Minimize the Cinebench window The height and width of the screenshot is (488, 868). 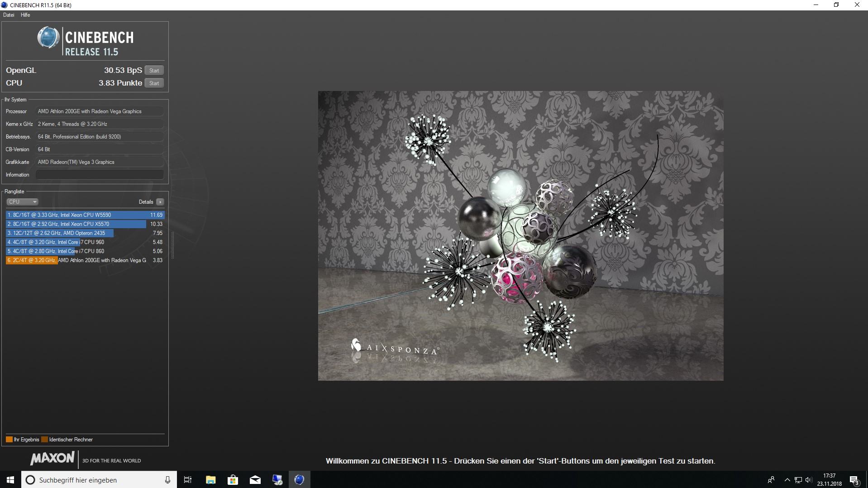coord(816,5)
